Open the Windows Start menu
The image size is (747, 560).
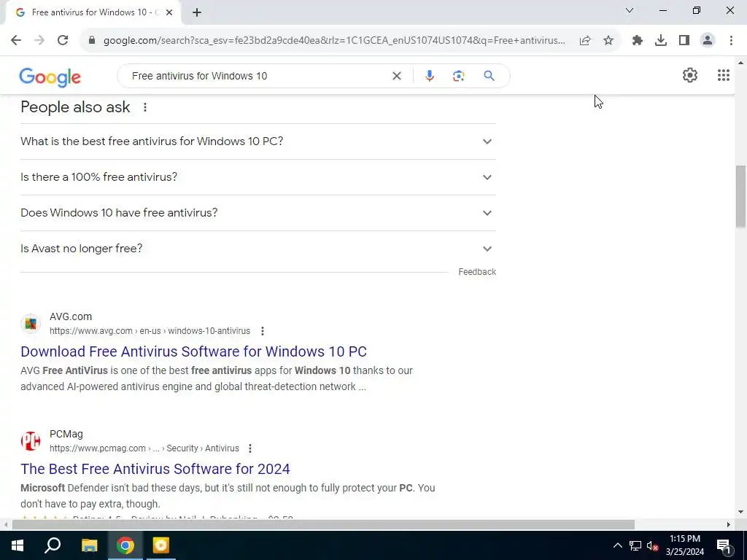(x=18, y=545)
